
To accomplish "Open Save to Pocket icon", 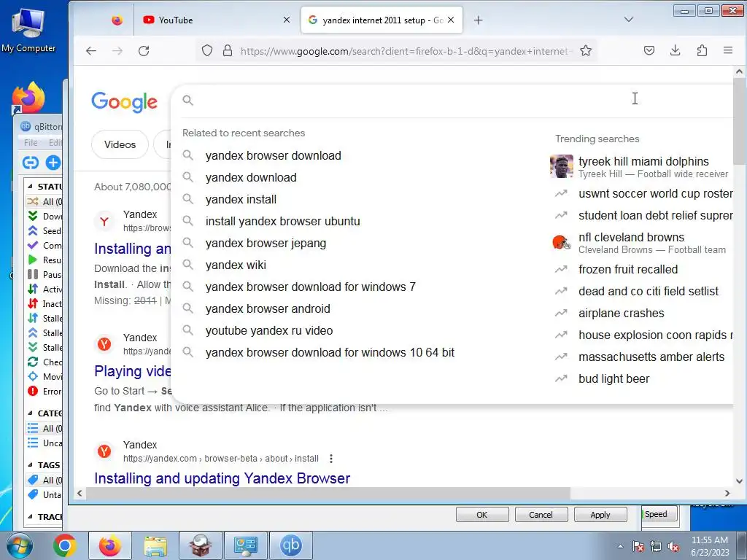I will click(649, 50).
